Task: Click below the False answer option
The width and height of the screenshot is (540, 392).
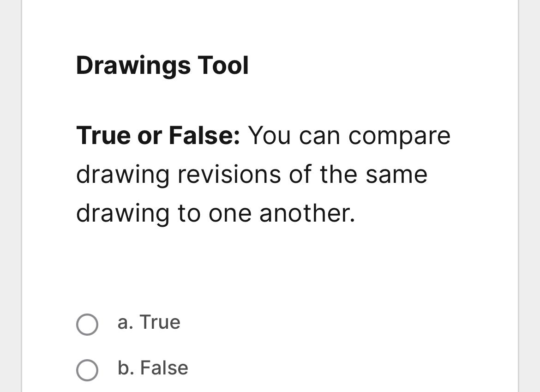Action: pos(270,388)
